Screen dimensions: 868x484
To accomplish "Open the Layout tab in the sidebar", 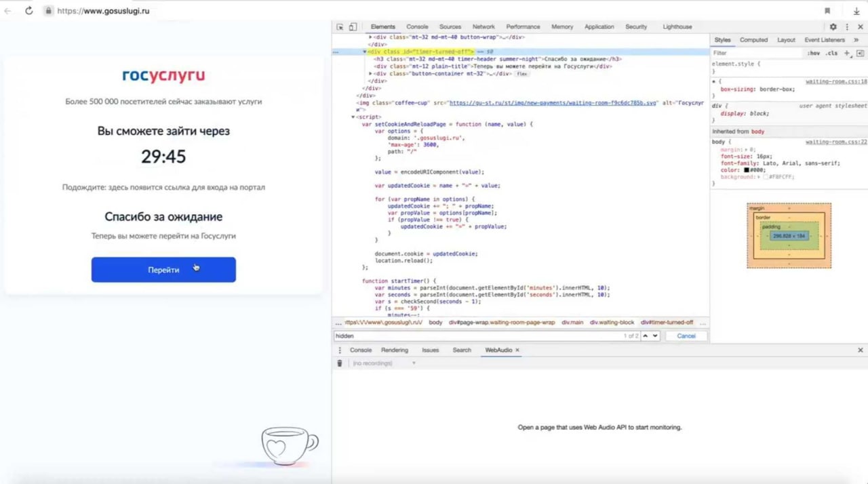I will pyautogui.click(x=786, y=40).
